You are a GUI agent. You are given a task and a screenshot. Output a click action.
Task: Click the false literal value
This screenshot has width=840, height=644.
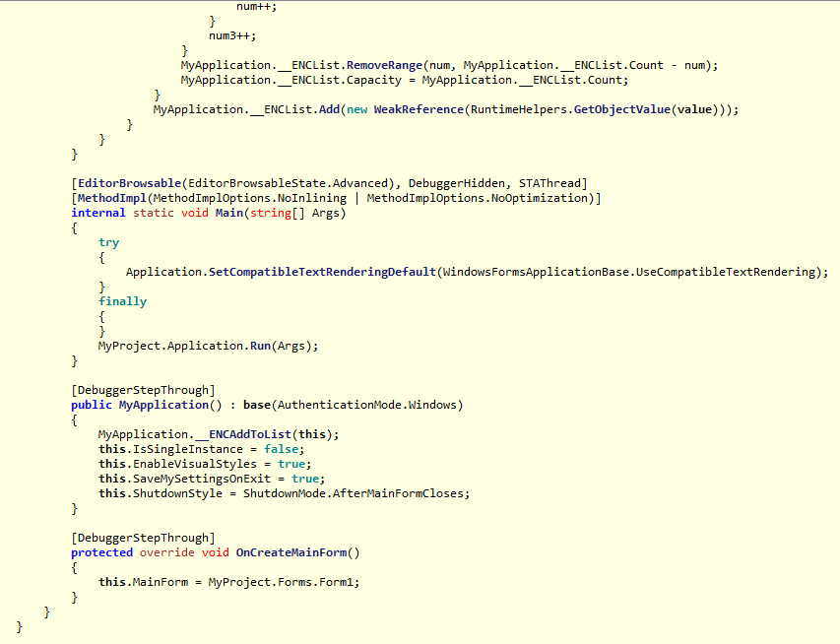click(282, 449)
